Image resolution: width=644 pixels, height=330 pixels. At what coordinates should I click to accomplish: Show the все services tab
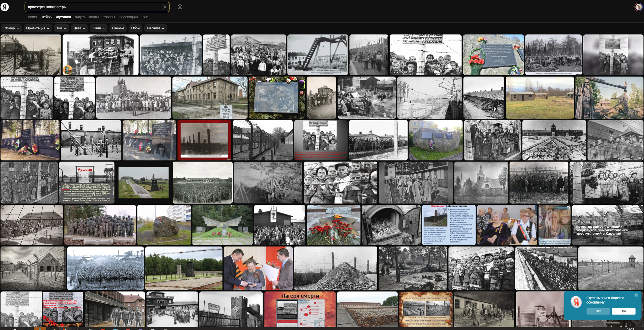[145, 17]
